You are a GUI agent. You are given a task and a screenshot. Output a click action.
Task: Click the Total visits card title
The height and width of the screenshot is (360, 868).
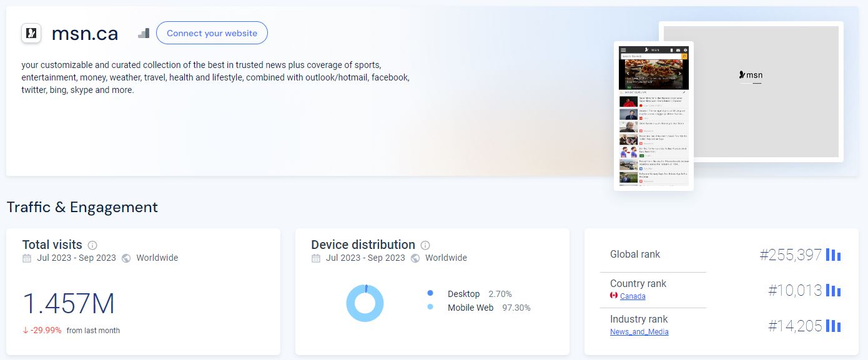pos(52,245)
